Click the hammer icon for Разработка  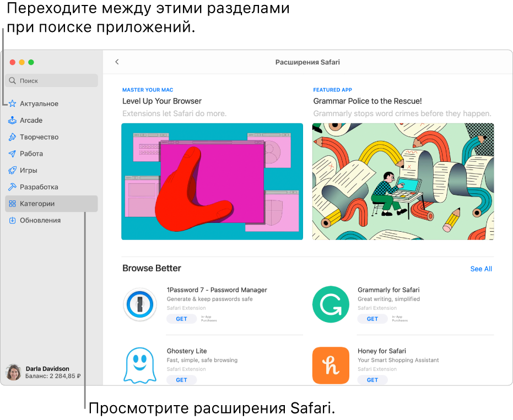(13, 187)
